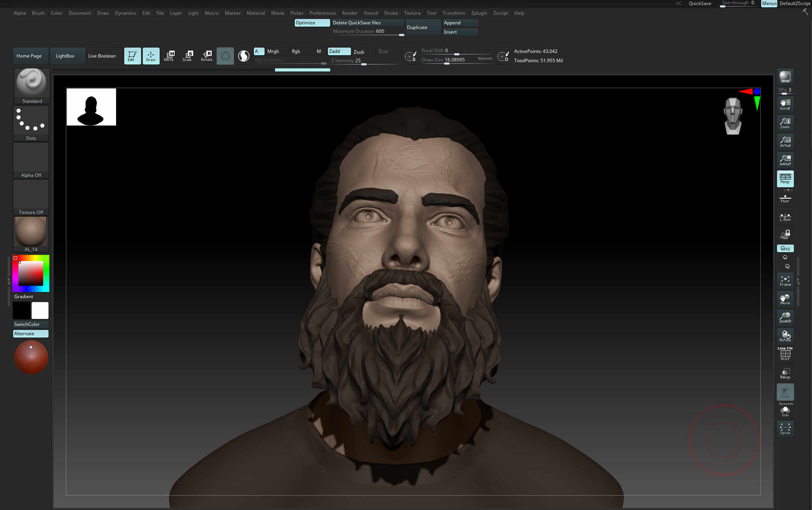
Task: Open the Standard brush picker
Action: (32, 86)
